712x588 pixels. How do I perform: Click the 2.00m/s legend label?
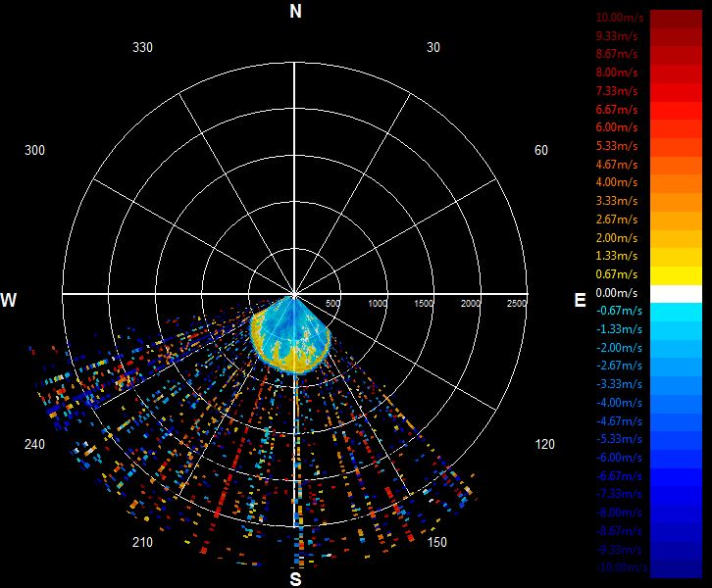point(617,238)
